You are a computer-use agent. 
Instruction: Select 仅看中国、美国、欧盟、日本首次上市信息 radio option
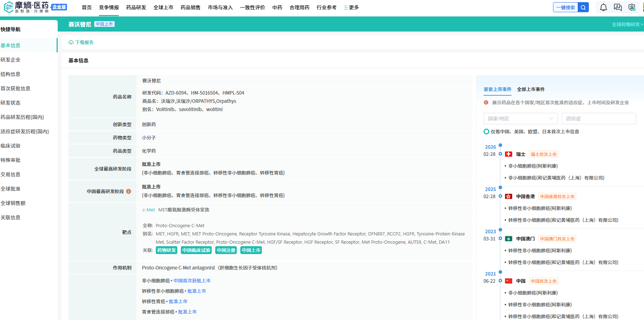click(x=486, y=132)
